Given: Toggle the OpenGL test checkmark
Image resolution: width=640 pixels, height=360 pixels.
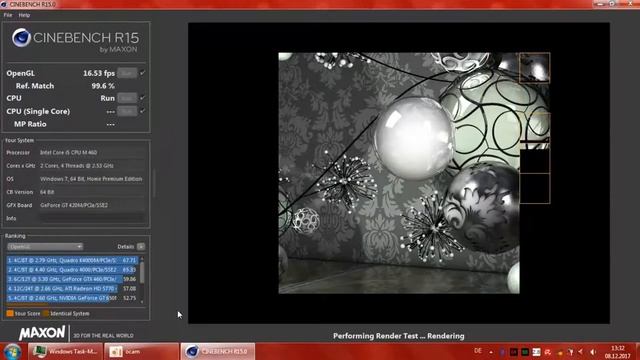Looking at the screenshot, I should (x=142, y=73).
